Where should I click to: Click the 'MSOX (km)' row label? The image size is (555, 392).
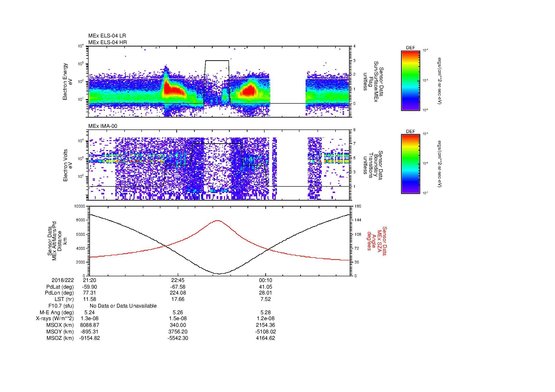pyautogui.click(x=60, y=325)
